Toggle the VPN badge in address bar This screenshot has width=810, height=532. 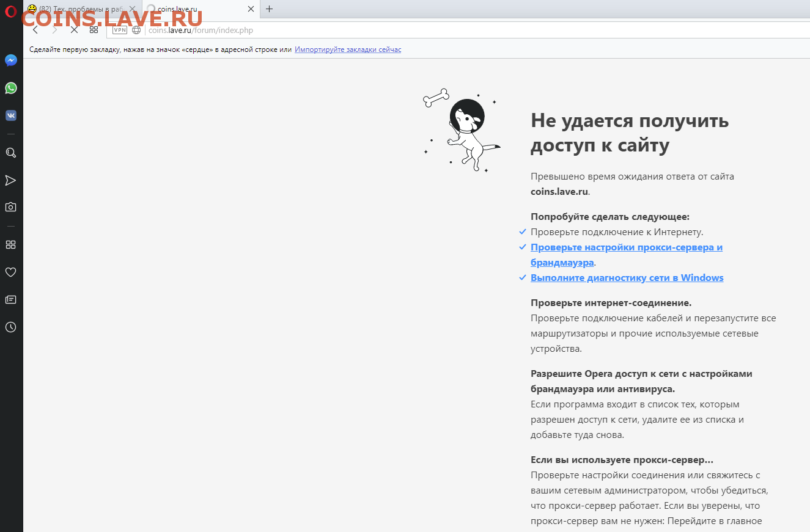coord(120,30)
